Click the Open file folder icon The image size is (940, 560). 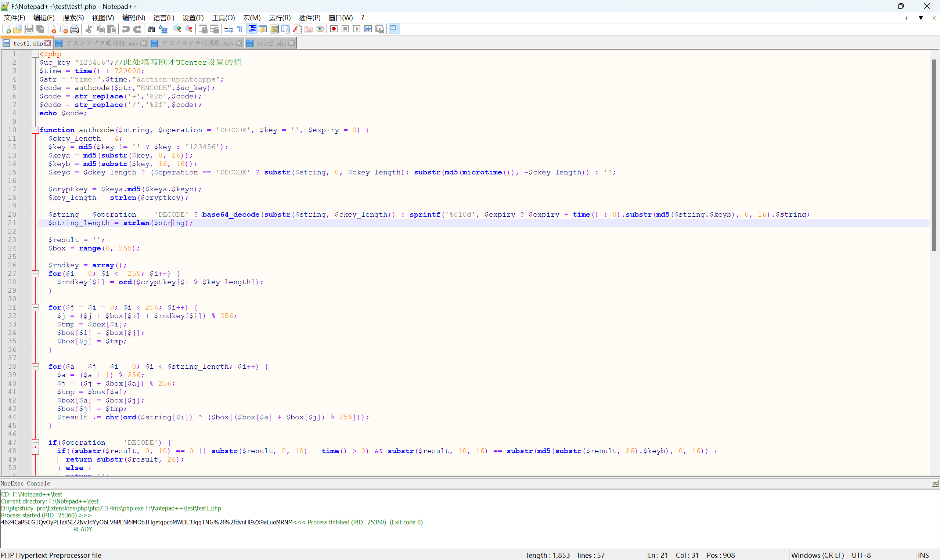coord(17,29)
